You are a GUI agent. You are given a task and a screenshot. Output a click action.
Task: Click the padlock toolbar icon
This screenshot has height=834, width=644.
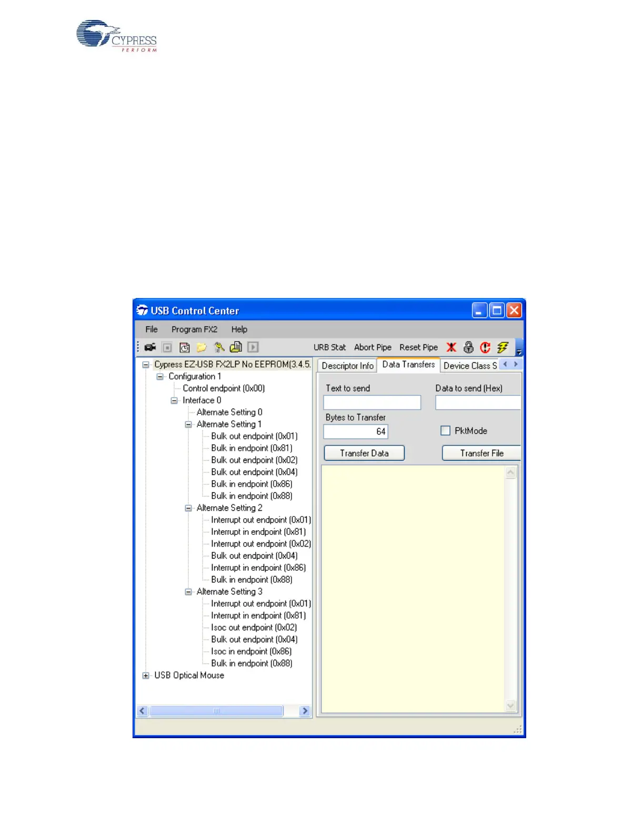point(468,347)
